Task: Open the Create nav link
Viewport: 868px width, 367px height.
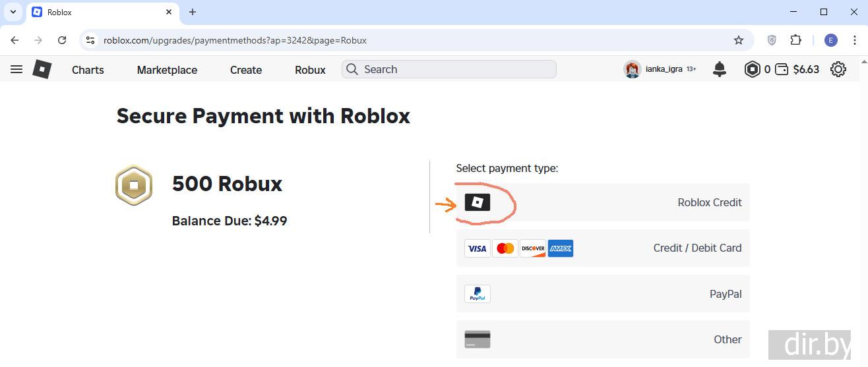Action: (x=246, y=70)
